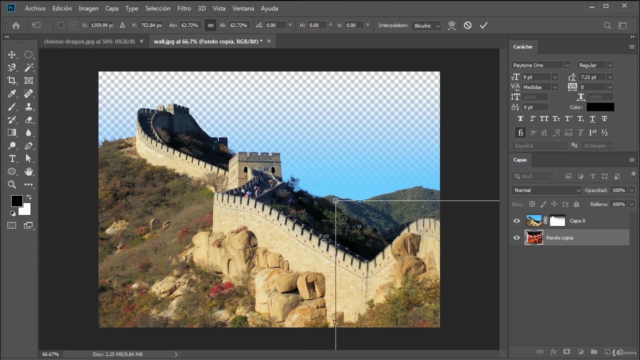Lock all with the padlock icon
Viewport: 640px width, 360px height.
click(576, 204)
